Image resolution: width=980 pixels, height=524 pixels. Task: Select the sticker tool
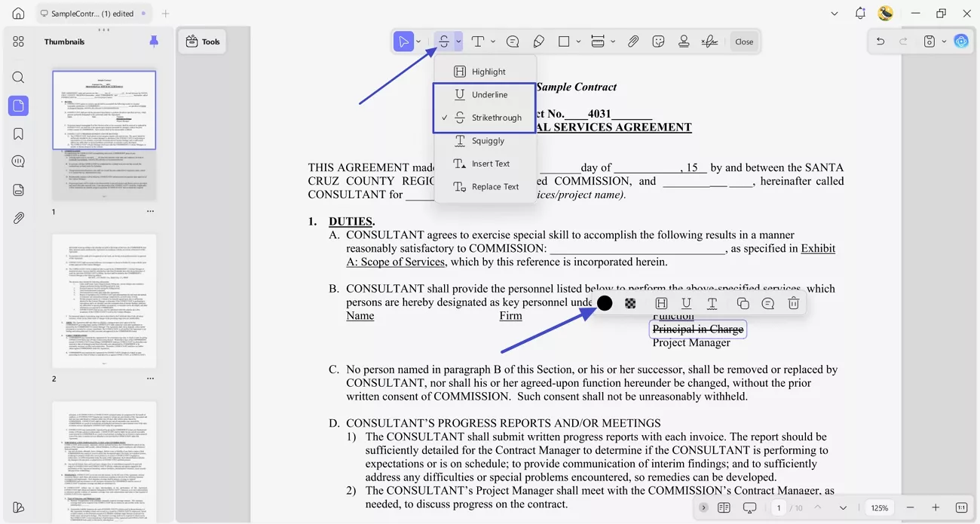click(x=658, y=41)
